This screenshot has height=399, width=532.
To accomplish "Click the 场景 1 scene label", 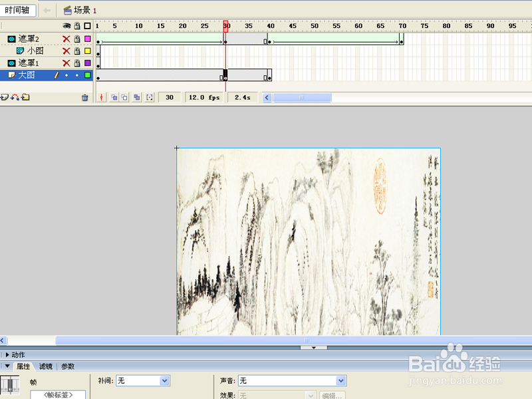I will coord(85,11).
